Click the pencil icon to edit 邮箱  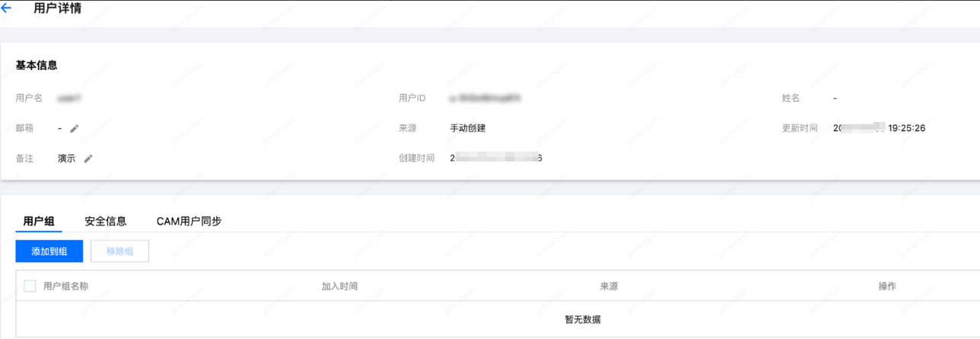tap(74, 129)
